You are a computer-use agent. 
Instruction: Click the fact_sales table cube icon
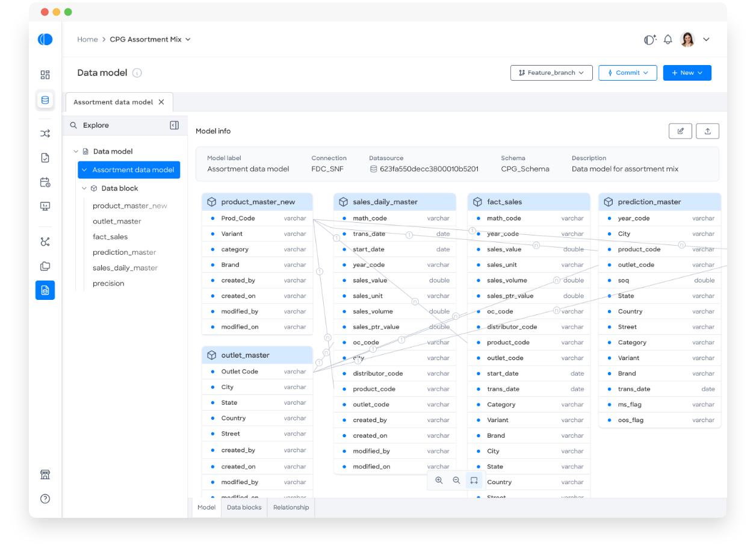pyautogui.click(x=478, y=202)
